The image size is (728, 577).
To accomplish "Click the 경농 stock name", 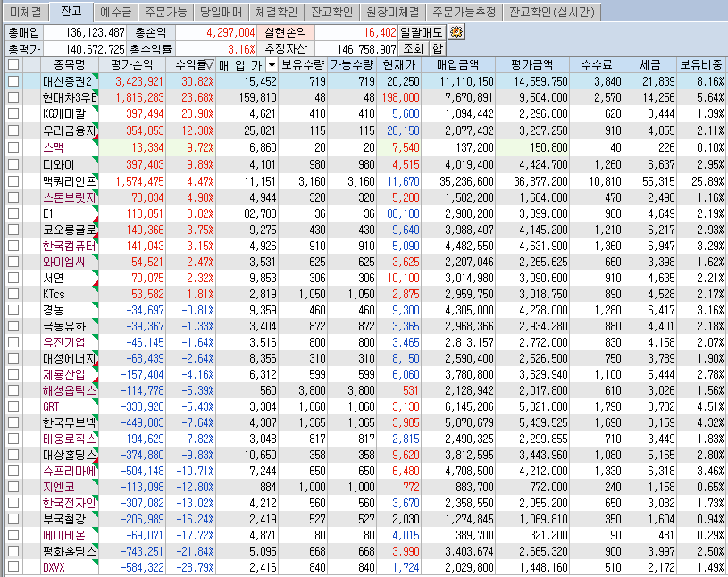I will (x=54, y=310).
